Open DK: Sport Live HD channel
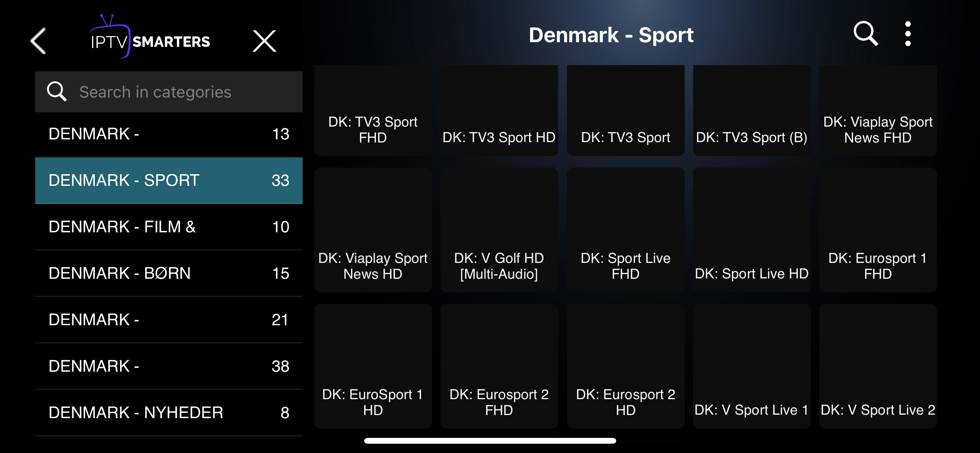Screen dimensions: 980x453 (752, 230)
